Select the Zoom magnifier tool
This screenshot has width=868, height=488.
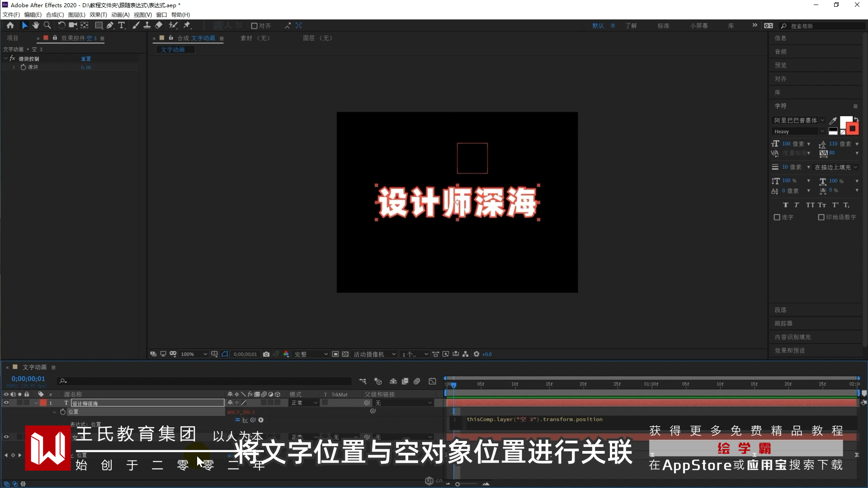(x=47, y=26)
